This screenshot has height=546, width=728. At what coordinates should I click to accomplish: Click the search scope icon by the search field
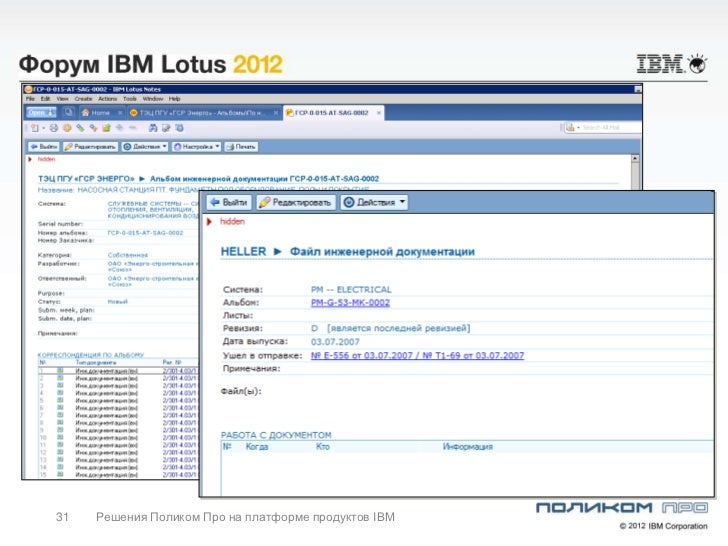(571, 127)
